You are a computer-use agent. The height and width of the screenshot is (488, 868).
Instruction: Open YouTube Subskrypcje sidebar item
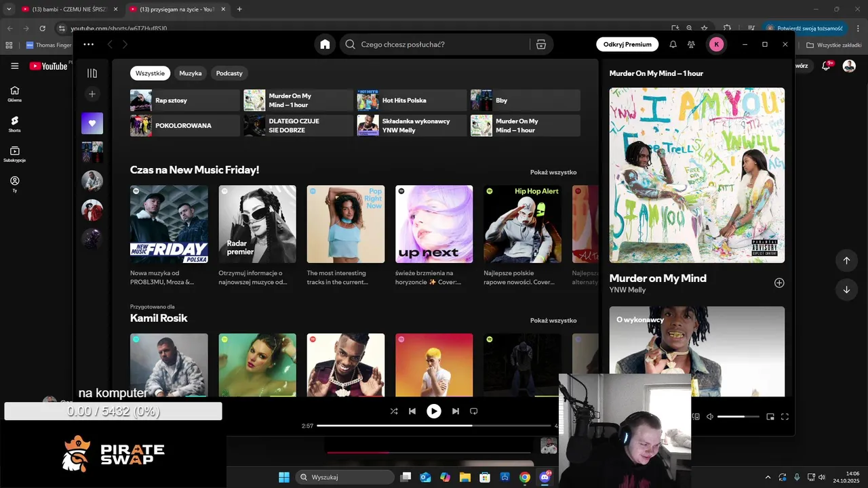(15, 155)
